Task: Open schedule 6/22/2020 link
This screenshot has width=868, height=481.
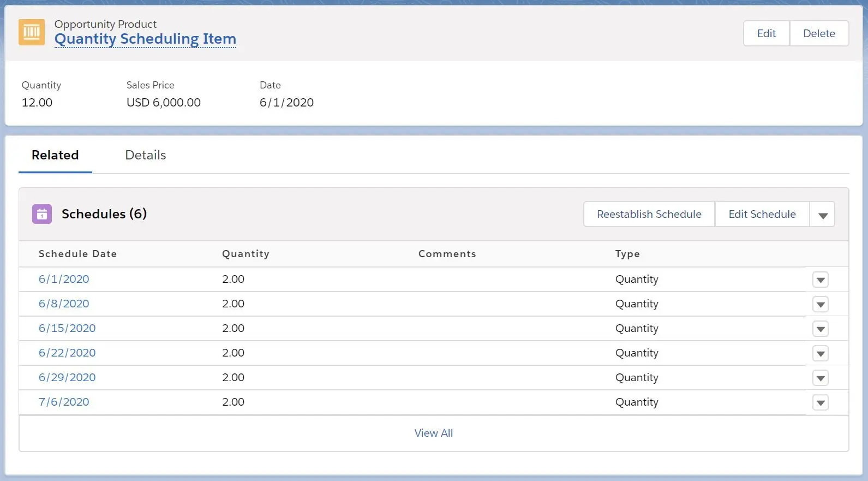Action: pyautogui.click(x=67, y=353)
